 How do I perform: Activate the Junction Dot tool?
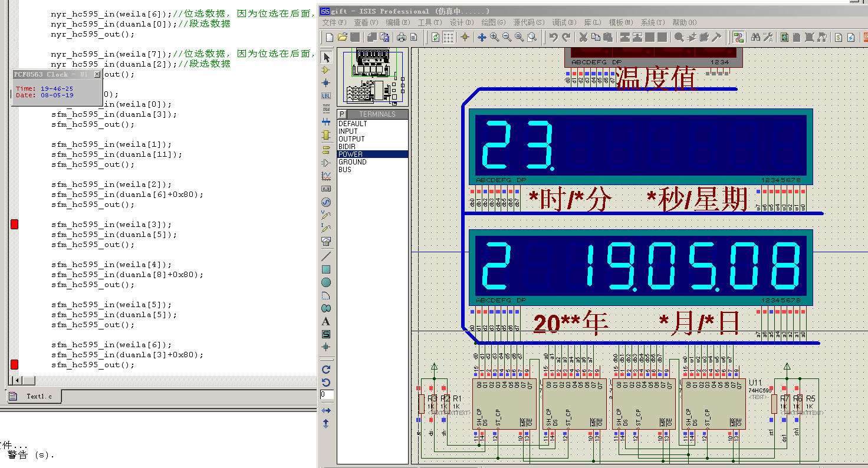coord(326,83)
